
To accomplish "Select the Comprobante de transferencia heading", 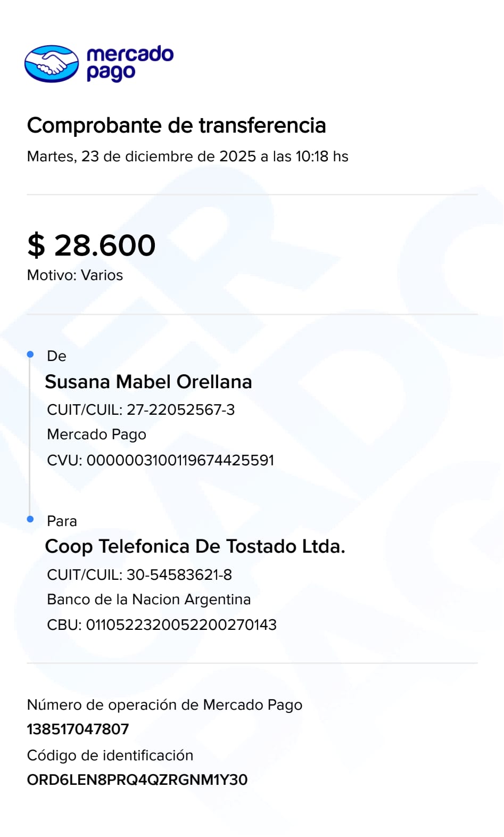I will coord(176,126).
